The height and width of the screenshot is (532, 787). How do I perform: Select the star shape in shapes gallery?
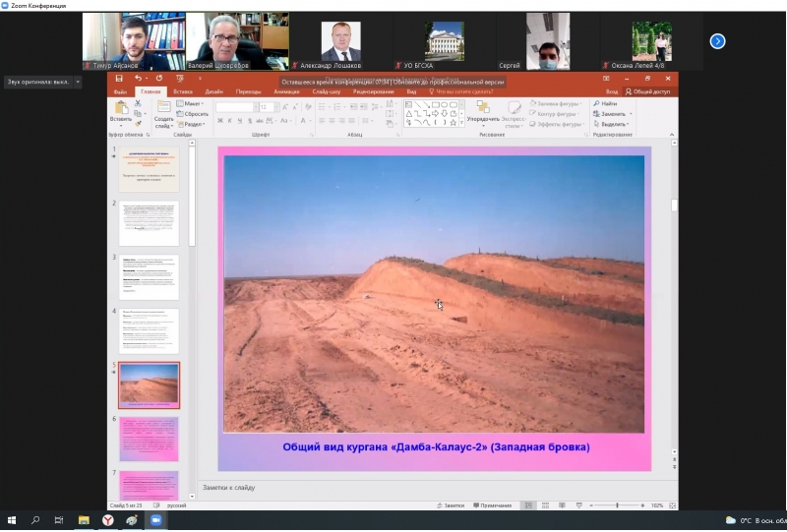point(454,123)
